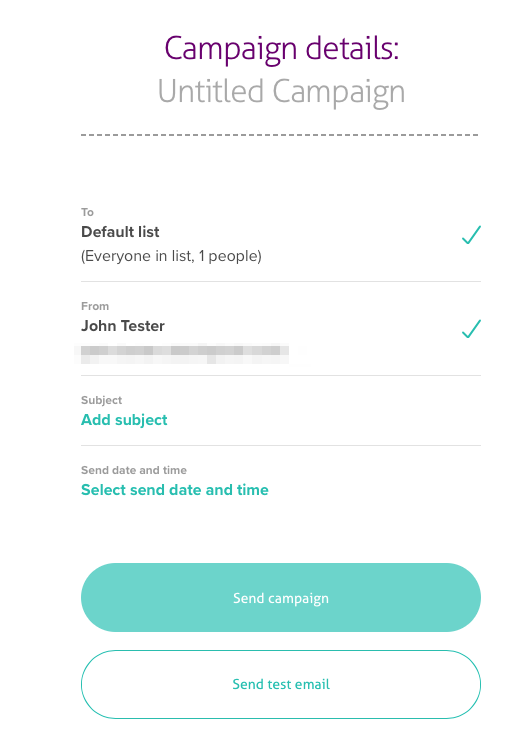Click the divider line below the sender email
Screen dimensions: 514x746
coord(281,375)
